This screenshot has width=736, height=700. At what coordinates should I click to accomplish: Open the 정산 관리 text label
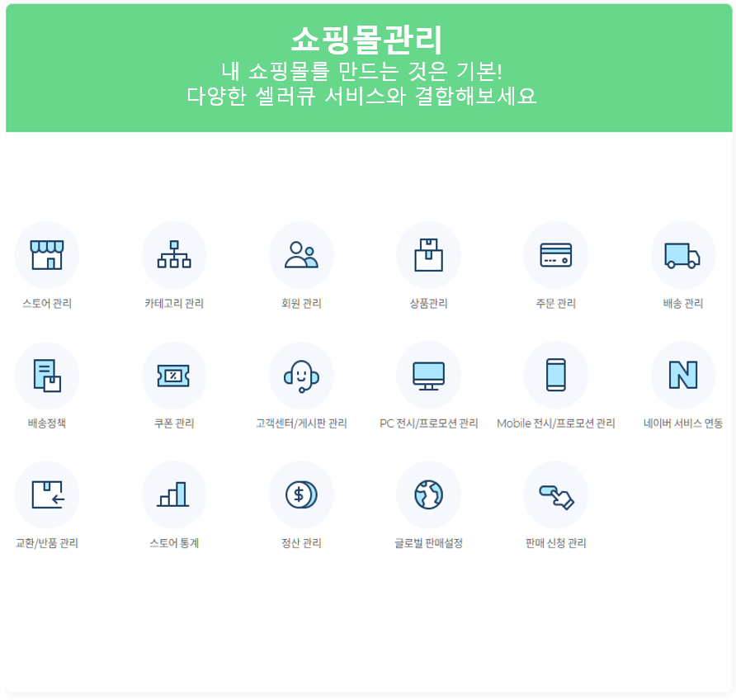coord(301,542)
